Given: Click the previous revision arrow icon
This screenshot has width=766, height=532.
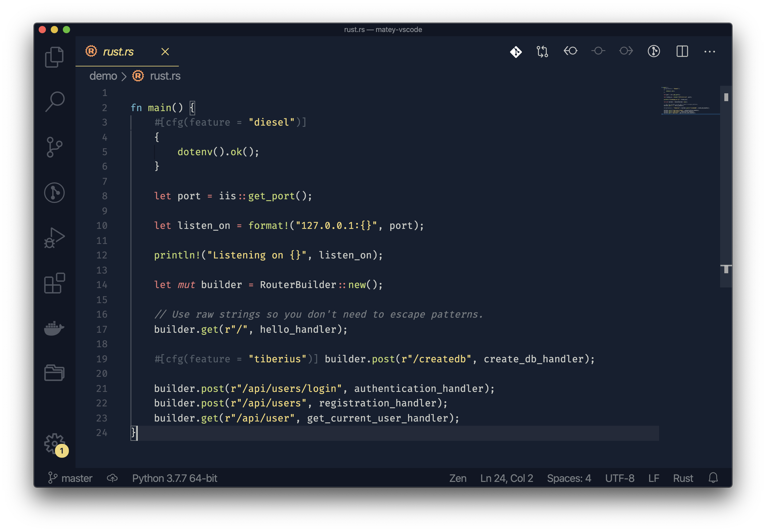Looking at the screenshot, I should pos(570,51).
